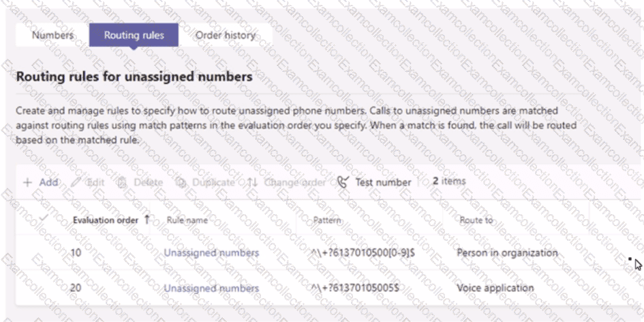Image resolution: width=644 pixels, height=322 pixels.
Task: Click the sort arrow beside Evaluation order
Action: pyautogui.click(x=147, y=220)
